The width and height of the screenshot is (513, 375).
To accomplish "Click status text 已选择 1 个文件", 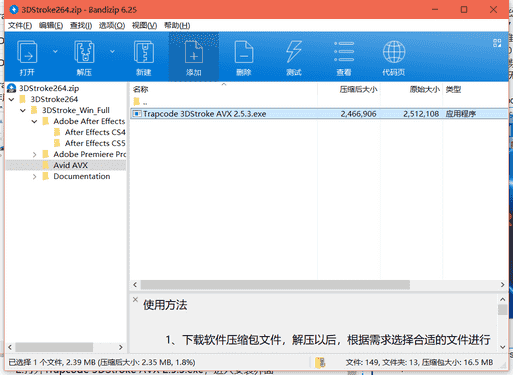I will point(36,362).
